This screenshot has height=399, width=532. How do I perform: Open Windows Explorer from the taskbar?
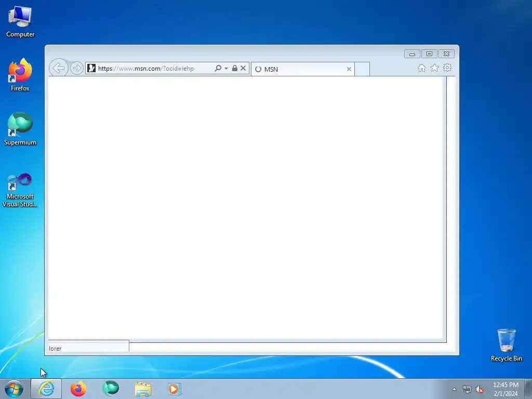(x=143, y=389)
